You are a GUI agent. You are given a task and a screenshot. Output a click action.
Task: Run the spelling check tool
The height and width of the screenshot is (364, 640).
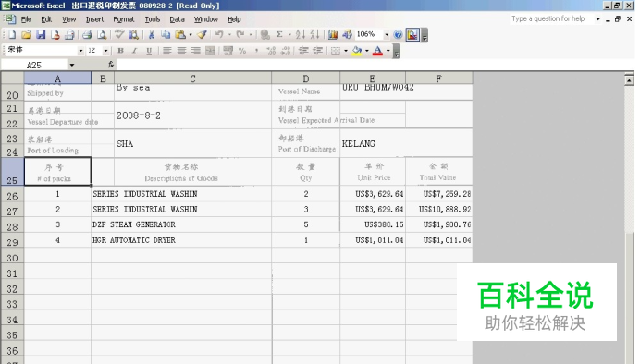[119, 35]
